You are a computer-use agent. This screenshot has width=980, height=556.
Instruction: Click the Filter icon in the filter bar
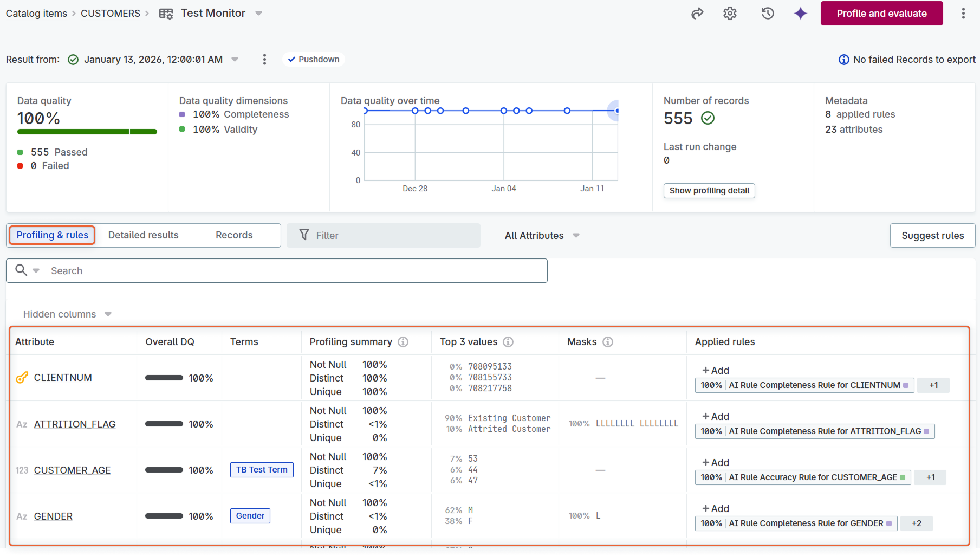[304, 235]
